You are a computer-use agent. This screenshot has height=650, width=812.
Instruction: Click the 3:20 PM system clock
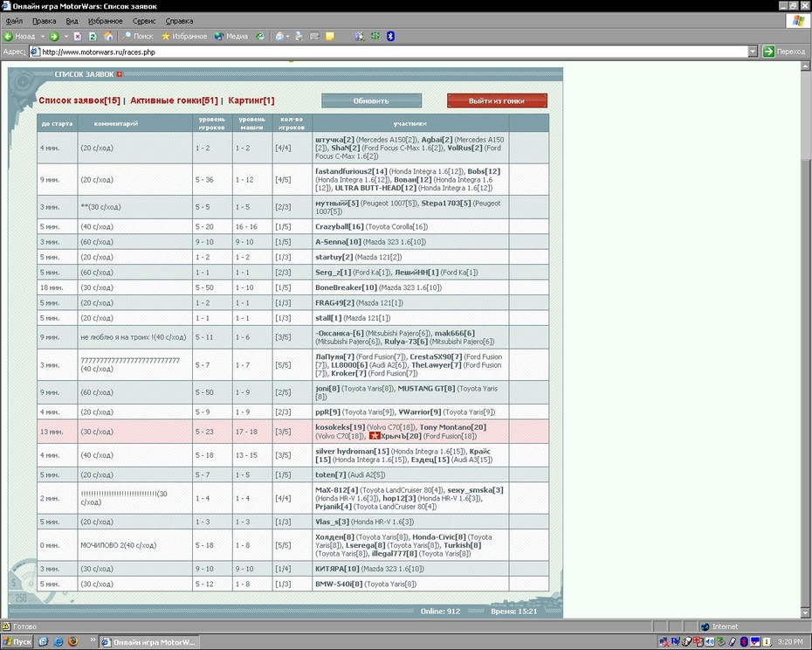coord(790,642)
